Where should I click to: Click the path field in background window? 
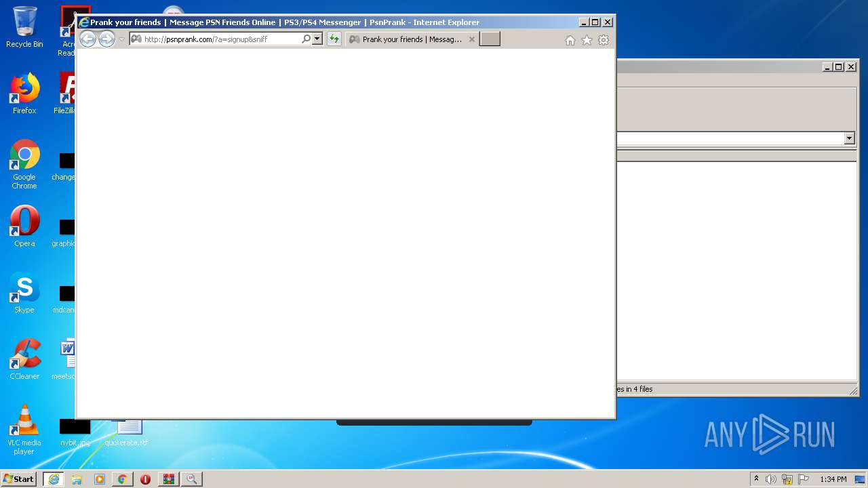(x=730, y=138)
